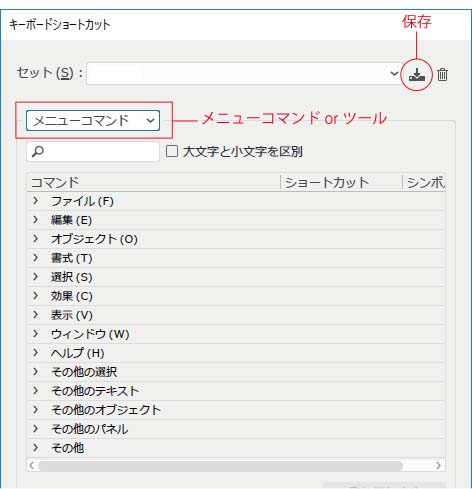Click into the command search input field
The width and height of the screenshot is (472, 489).
coord(93,152)
